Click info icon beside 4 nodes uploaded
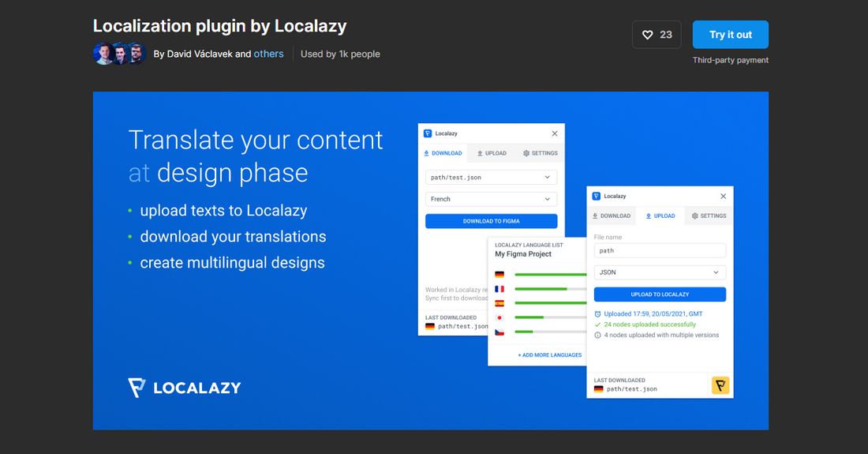868x454 pixels. [x=597, y=335]
